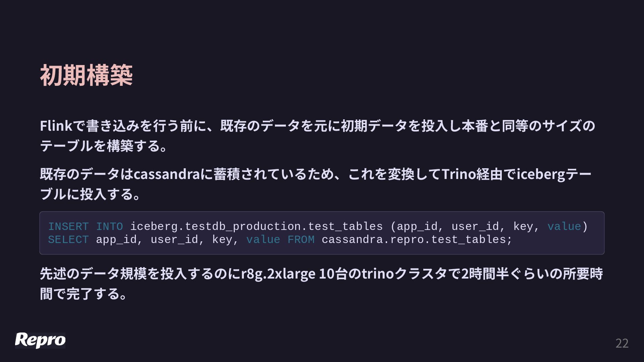644x362 pixels.
Task: Click the word Trino in the second paragraph
Action: pyautogui.click(x=458, y=174)
